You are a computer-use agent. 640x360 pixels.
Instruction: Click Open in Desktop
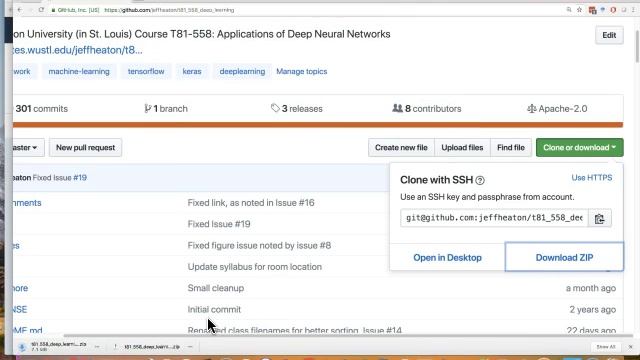pos(447,258)
